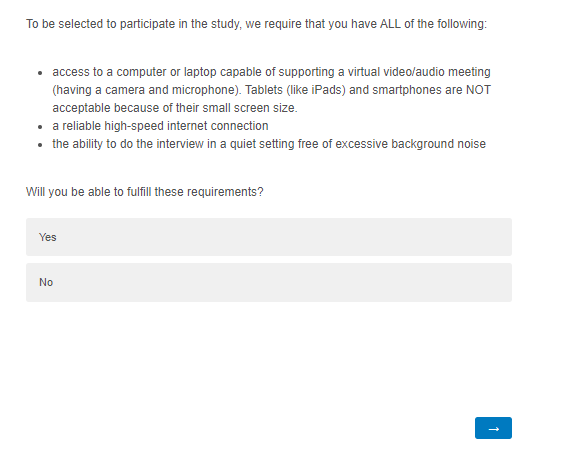Advance with the blue arrow next button

493,428
